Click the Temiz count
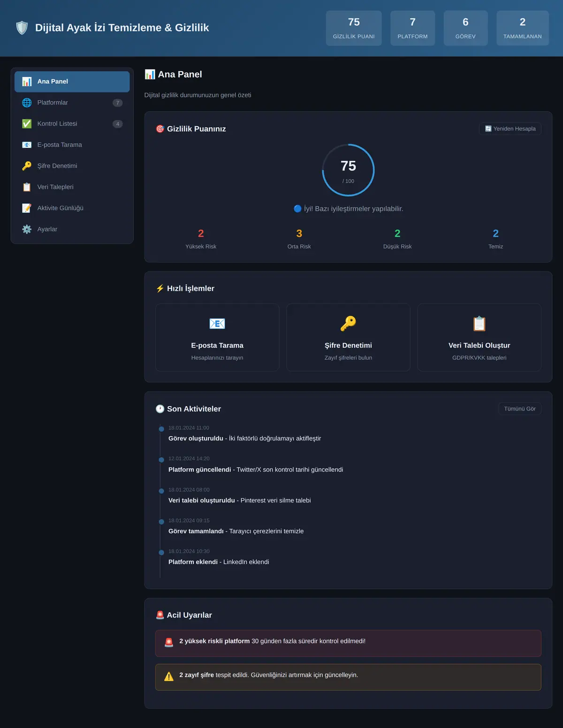 496,234
